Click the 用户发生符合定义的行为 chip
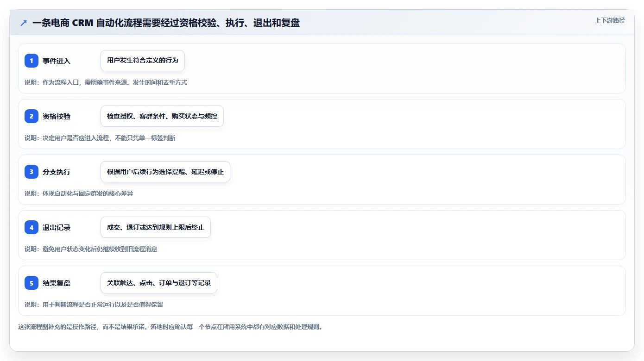The image size is (644, 361). (x=143, y=61)
